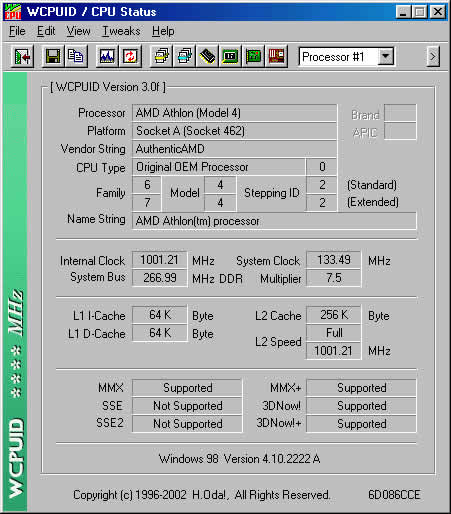Click the floppy disk save icon
The image size is (451, 514).
pos(53,57)
